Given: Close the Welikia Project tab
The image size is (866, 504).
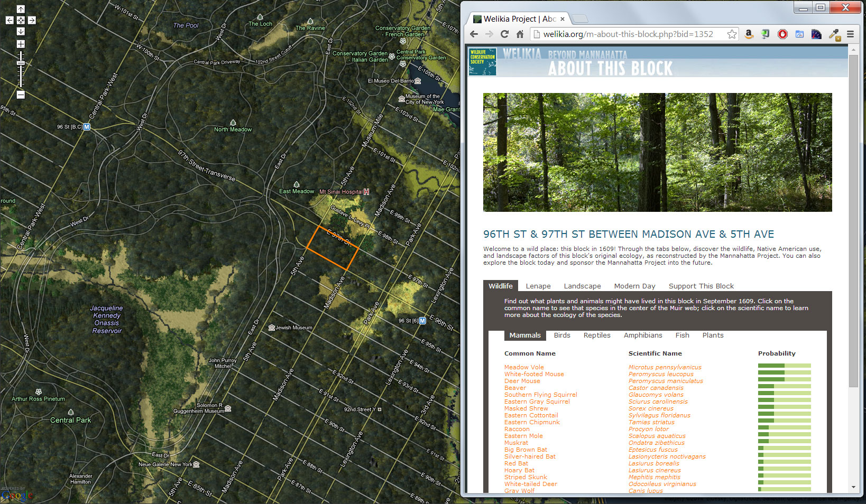Looking at the screenshot, I should pos(563,19).
